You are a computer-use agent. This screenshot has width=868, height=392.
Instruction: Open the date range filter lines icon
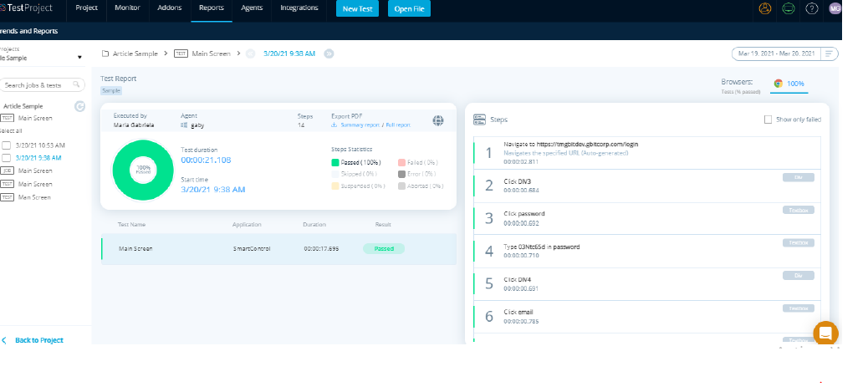point(829,53)
